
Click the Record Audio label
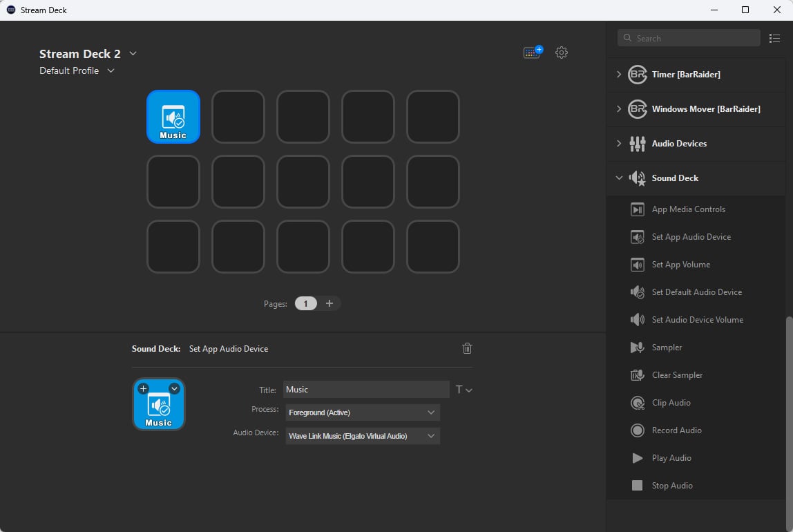[677, 430]
